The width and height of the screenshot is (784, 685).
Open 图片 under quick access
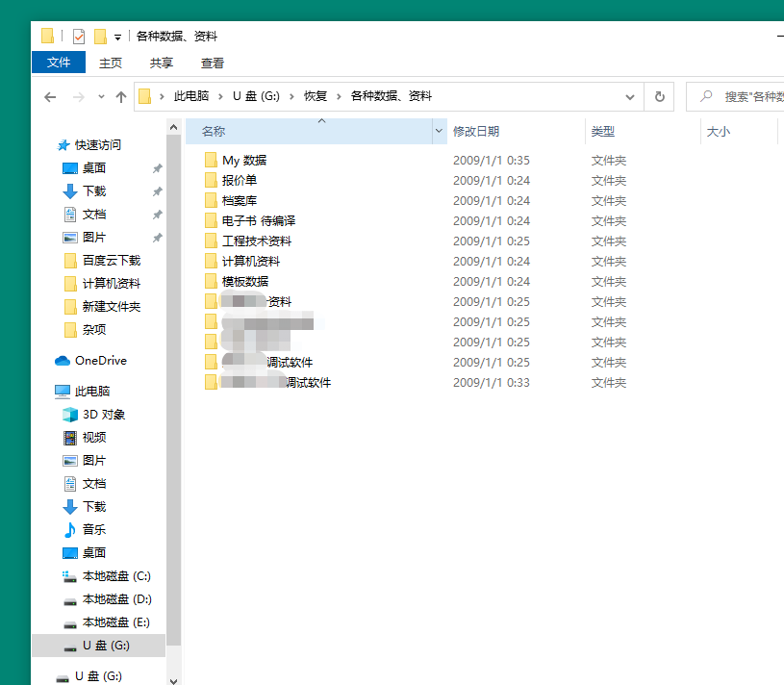point(94,238)
